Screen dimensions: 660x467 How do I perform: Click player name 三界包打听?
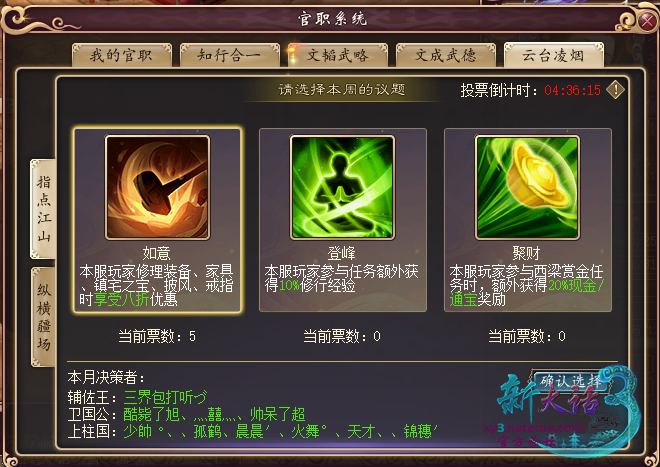[165, 397]
